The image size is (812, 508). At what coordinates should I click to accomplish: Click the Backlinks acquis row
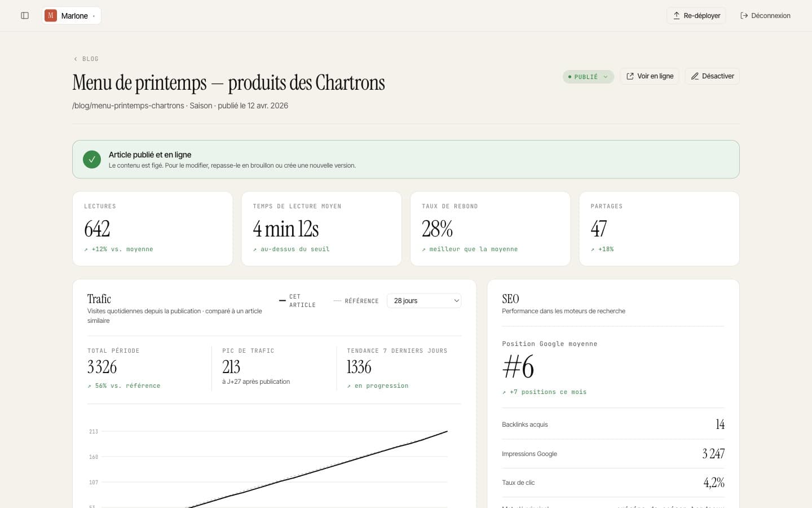pyautogui.click(x=613, y=424)
